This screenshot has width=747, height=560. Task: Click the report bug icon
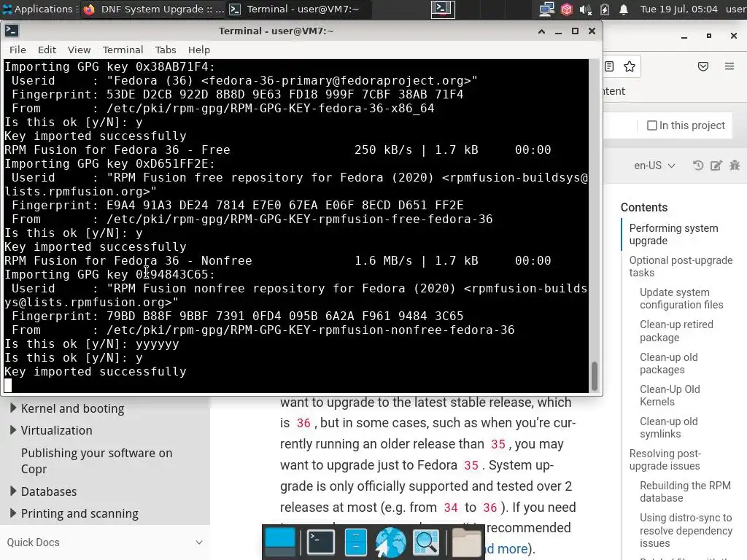[735, 166]
